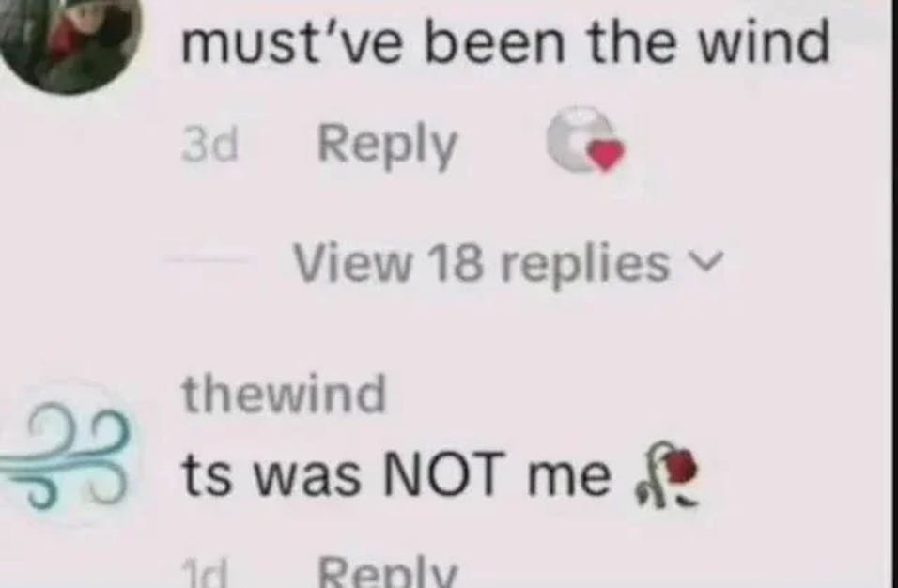This screenshot has width=898, height=588.
Task: Click the 3d timestamp
Action: coord(209,145)
